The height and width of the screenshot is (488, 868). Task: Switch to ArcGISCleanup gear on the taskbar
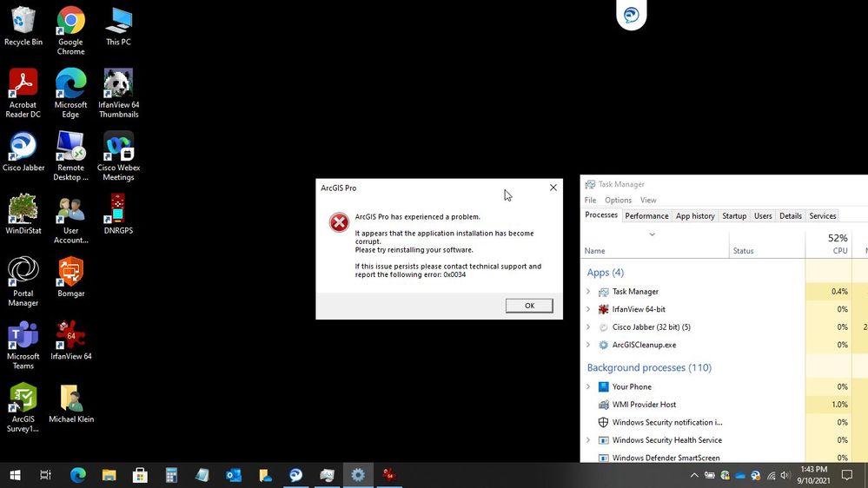[358, 475]
